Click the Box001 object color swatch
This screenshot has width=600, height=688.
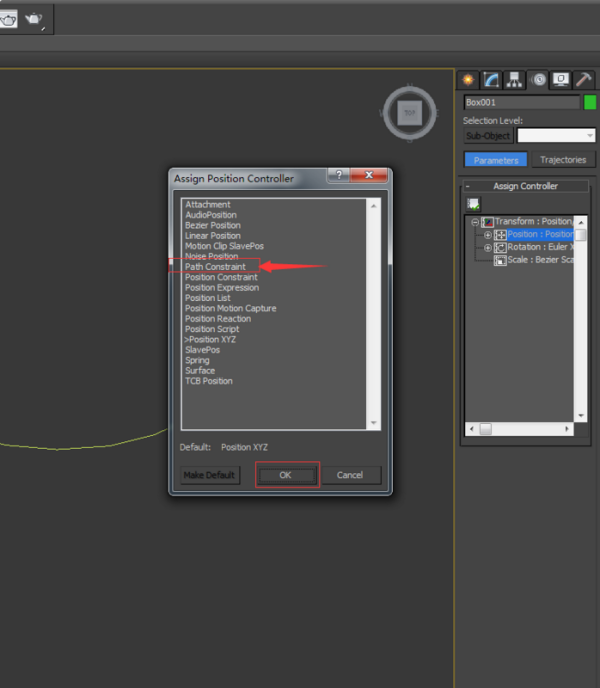590,102
